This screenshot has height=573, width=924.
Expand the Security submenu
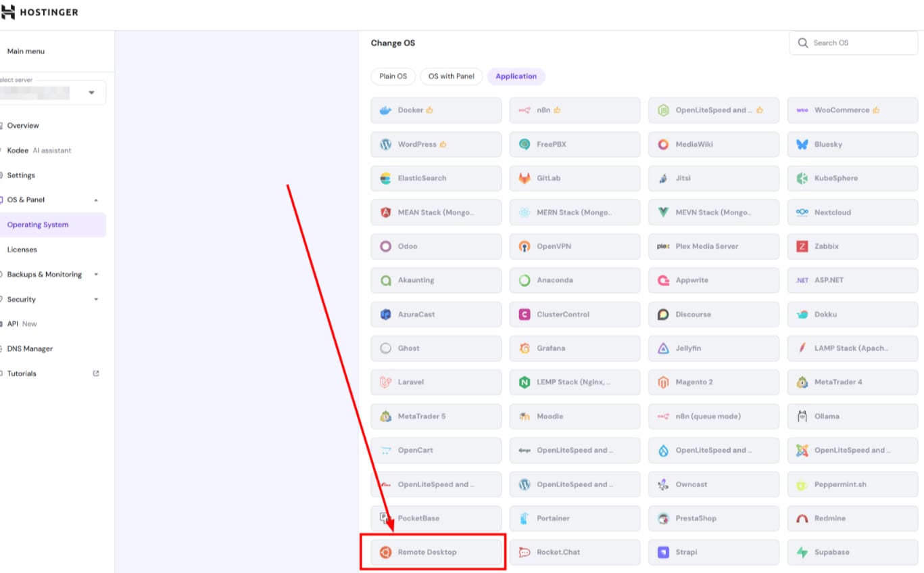click(96, 299)
